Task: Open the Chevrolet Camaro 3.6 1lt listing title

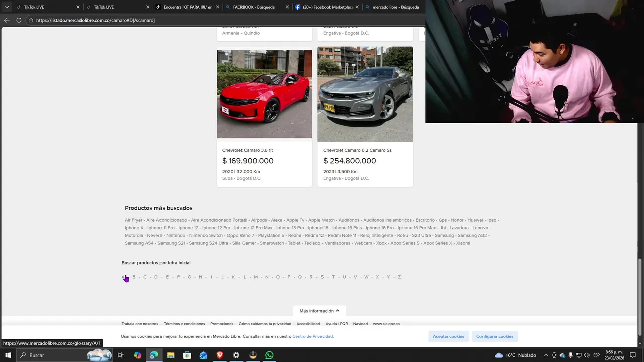Action: tap(248, 150)
